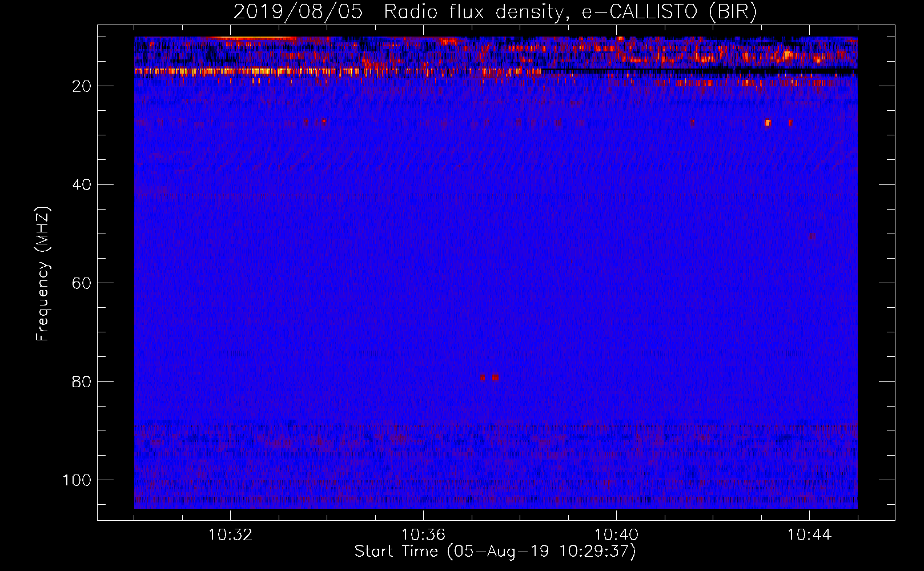The width and height of the screenshot is (924, 571).
Task: Click the bright yellow band just above 20 MHz
Action: click(337, 71)
